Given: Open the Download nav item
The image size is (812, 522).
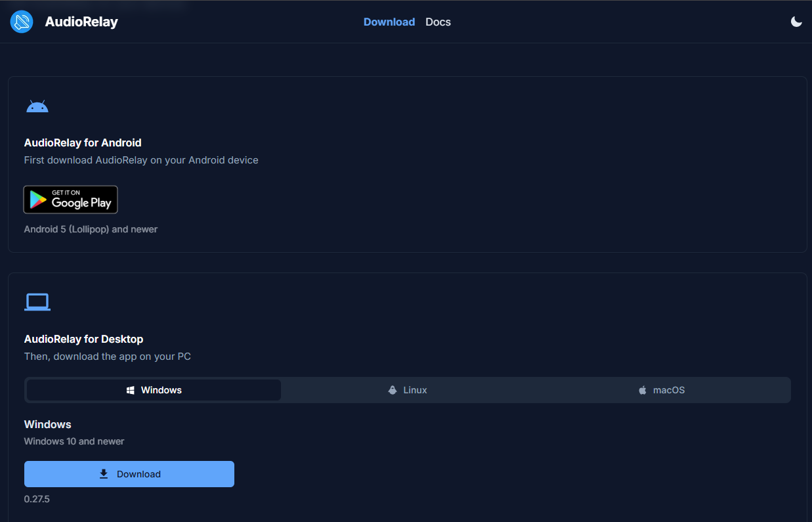Looking at the screenshot, I should tap(389, 22).
